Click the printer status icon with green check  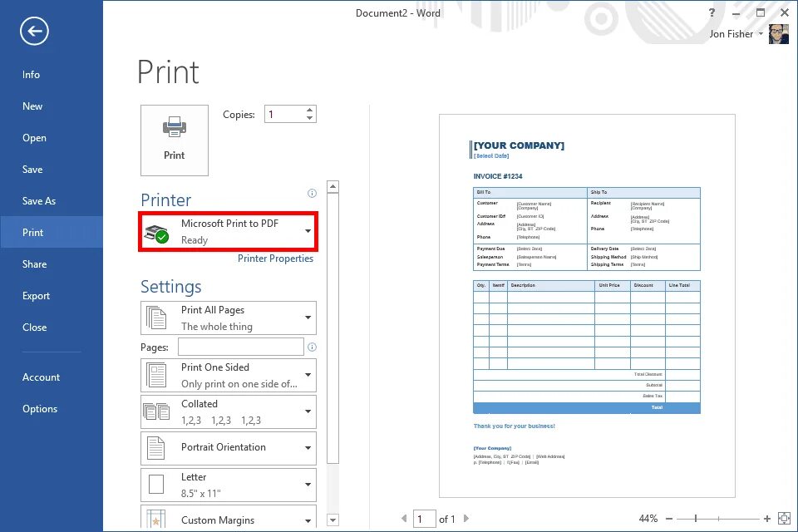pos(157,233)
